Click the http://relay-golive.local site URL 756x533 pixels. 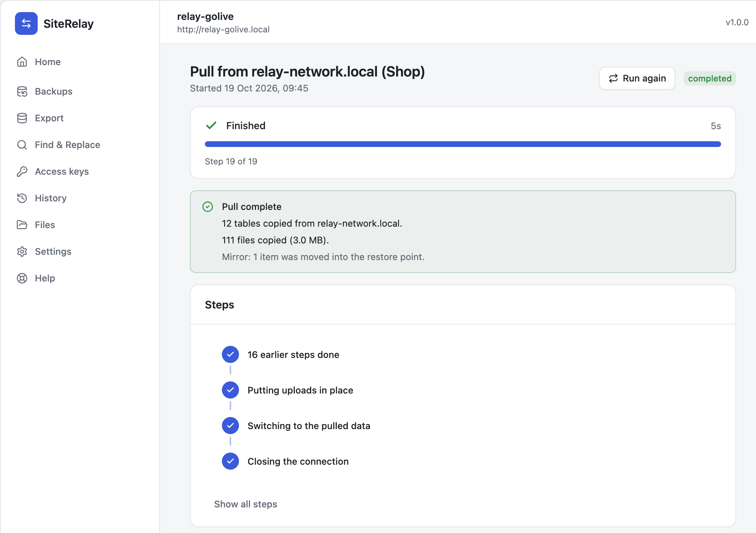[223, 30]
